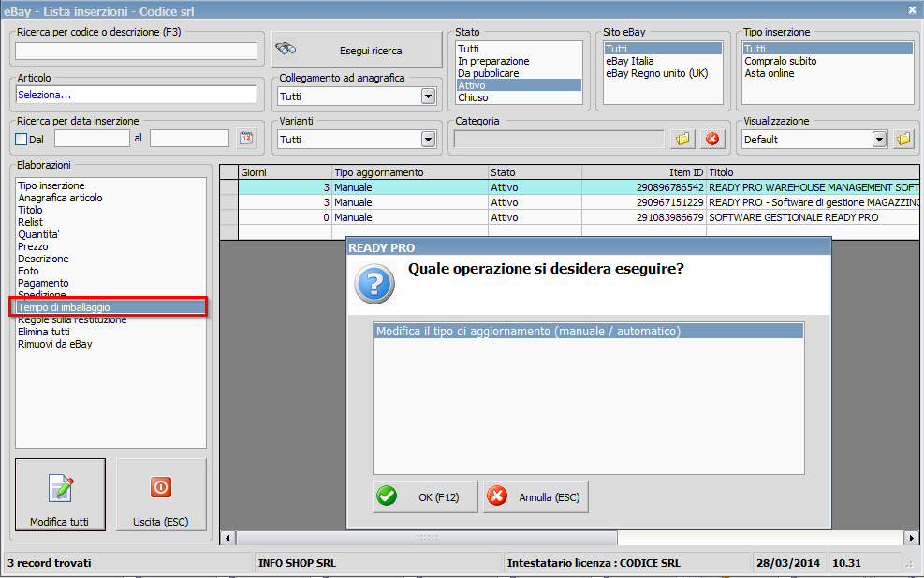The image size is (924, 578).
Task: Select eBay Italia site
Action: click(663, 61)
